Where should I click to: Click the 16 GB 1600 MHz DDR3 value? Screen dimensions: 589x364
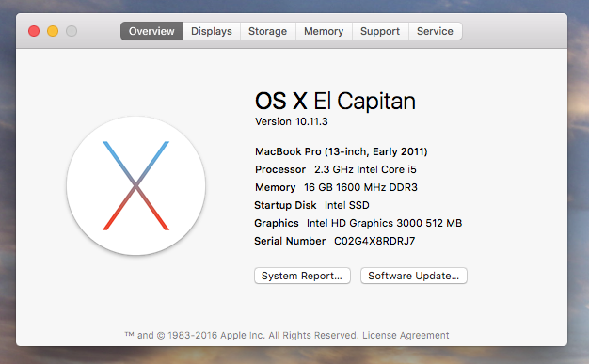[360, 187]
